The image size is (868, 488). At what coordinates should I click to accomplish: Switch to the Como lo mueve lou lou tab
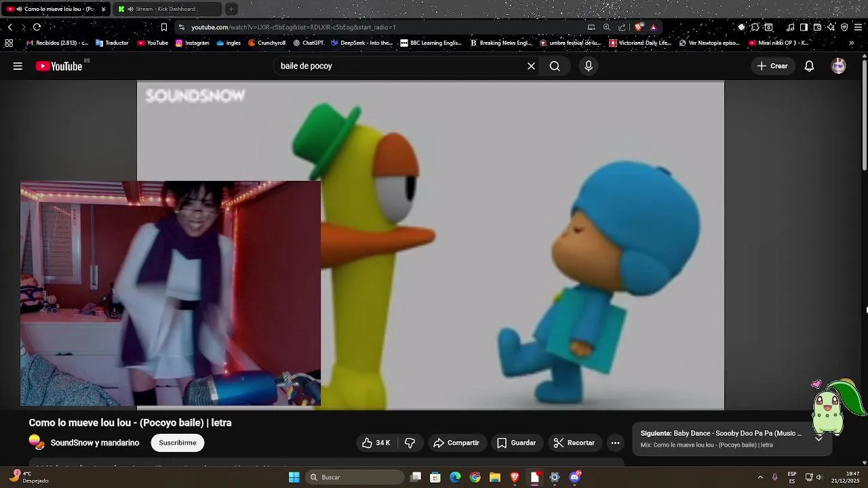tap(55, 9)
